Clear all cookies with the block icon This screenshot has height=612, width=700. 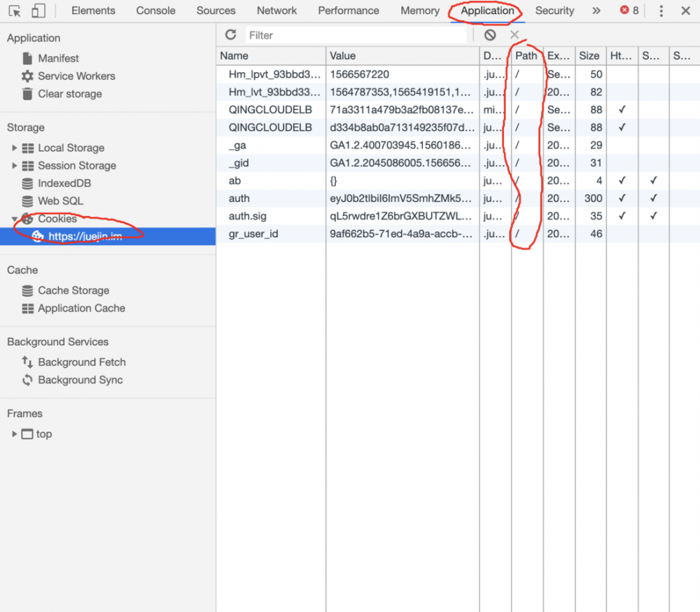point(490,35)
